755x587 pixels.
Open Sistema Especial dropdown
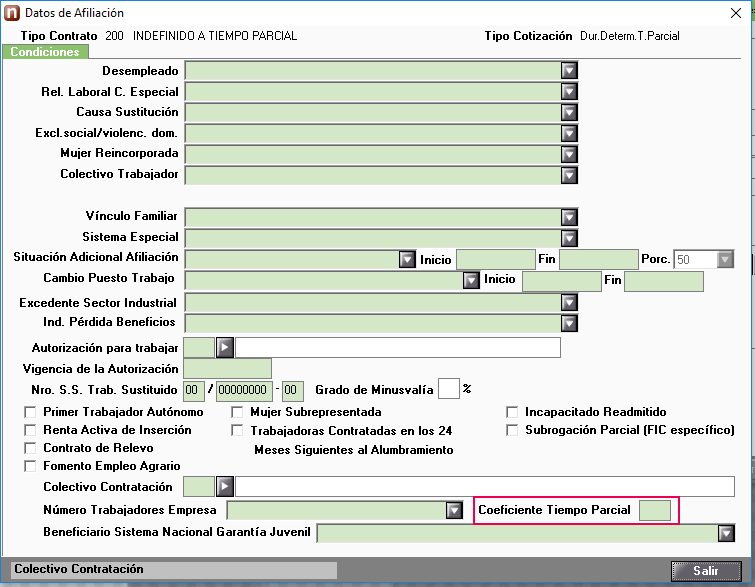[569, 238]
